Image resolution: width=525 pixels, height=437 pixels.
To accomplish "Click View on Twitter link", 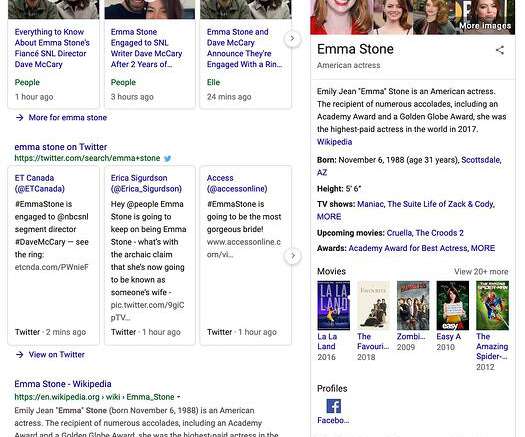I will coord(57,355).
